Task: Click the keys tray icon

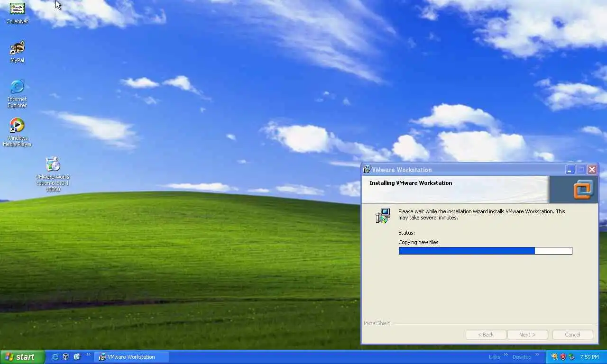Action: (x=554, y=357)
